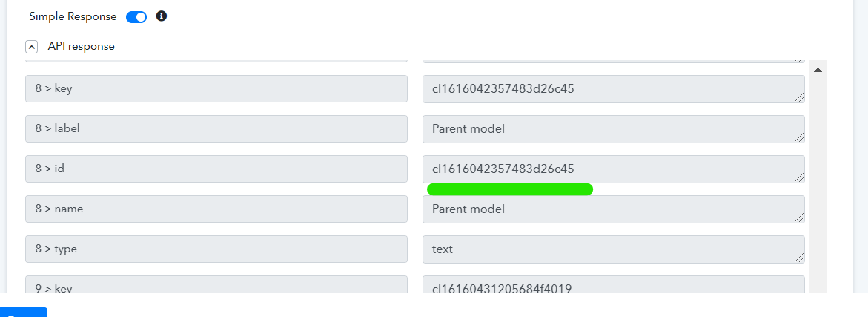Click the 'text' value box for type

613,249
